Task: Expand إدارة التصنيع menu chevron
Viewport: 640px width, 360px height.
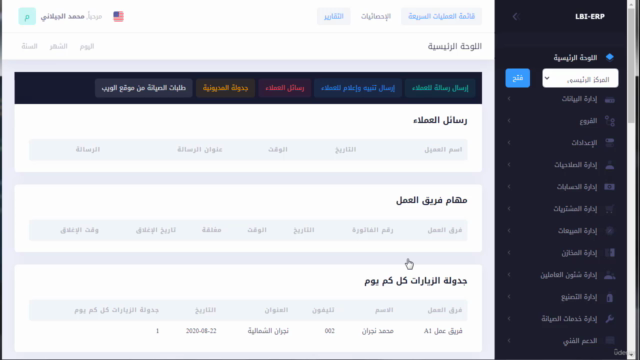Action: (509, 297)
